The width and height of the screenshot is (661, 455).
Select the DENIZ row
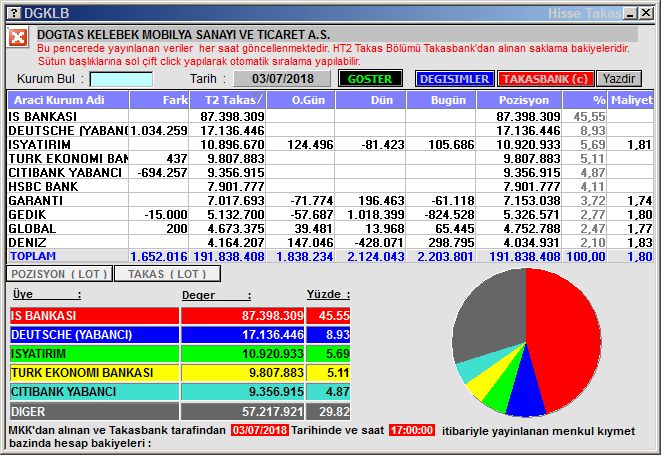click(x=330, y=242)
